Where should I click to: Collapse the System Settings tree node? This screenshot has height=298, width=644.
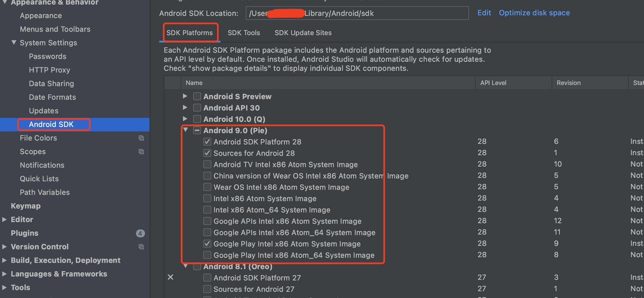pyautogui.click(x=14, y=42)
